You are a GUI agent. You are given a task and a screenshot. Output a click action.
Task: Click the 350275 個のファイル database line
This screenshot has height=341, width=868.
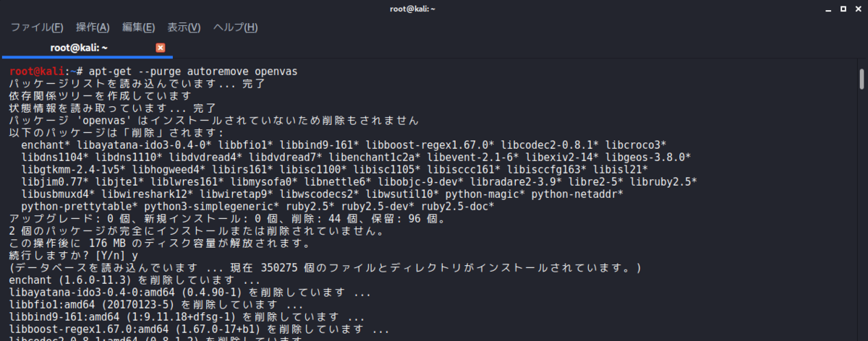325,267
